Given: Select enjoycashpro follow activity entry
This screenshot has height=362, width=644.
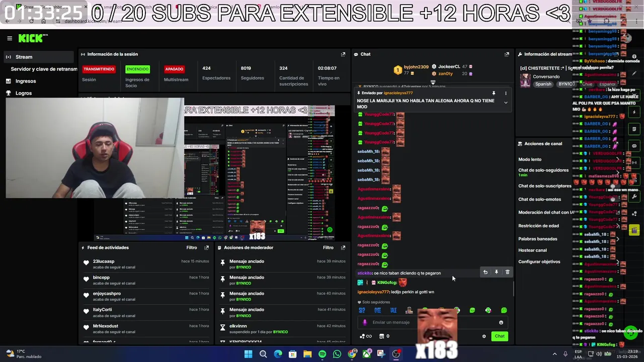Looking at the screenshot, I should click(146, 296).
